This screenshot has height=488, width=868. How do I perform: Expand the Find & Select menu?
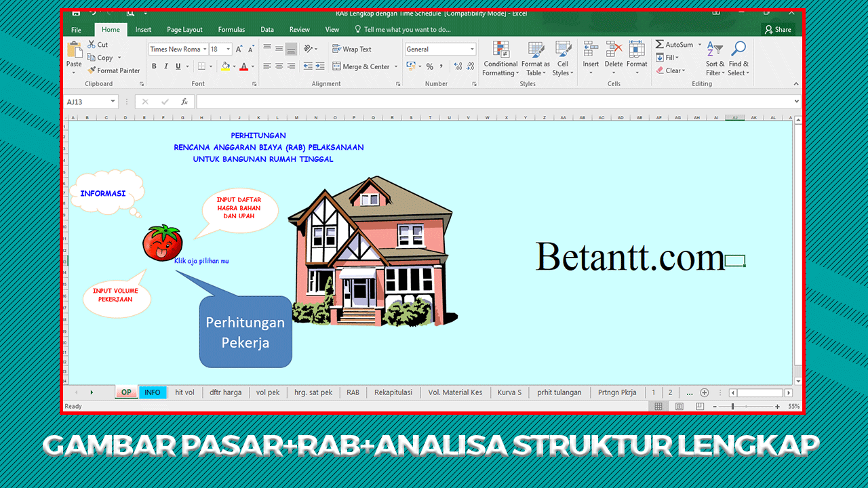[x=738, y=59]
